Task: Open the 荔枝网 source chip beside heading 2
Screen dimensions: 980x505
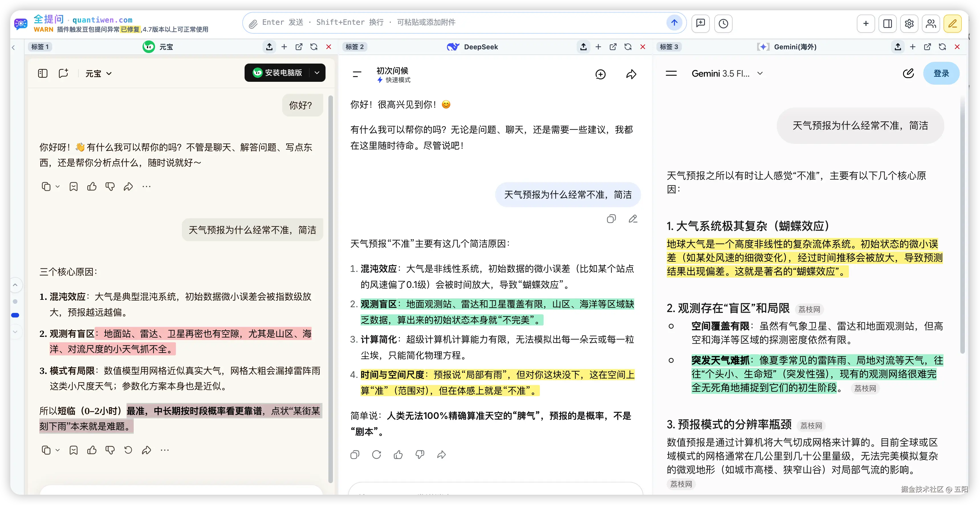Action: pyautogui.click(x=809, y=309)
